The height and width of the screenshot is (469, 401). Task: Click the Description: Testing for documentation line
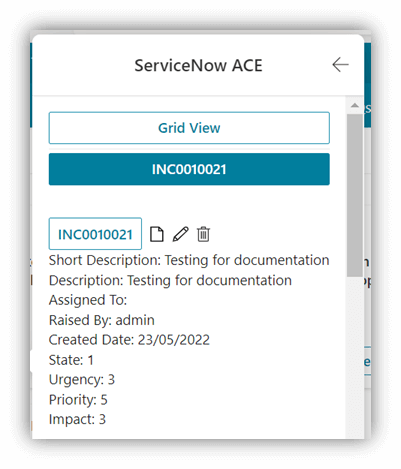170,280
